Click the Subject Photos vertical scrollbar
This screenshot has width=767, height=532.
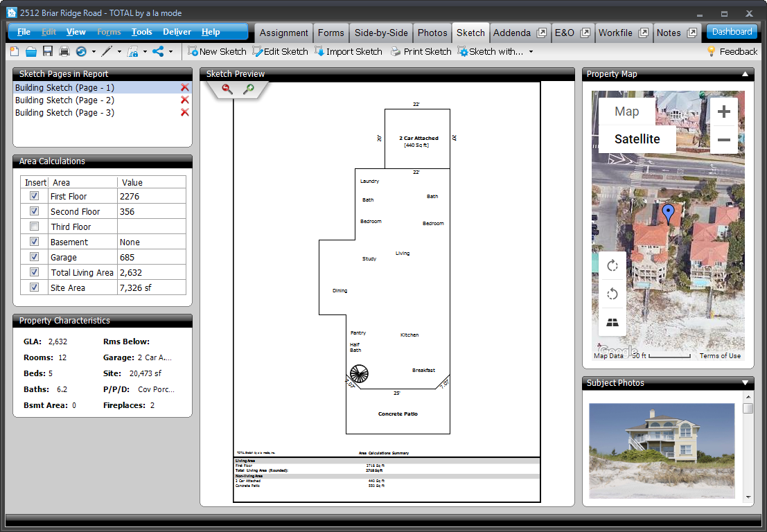748,443
